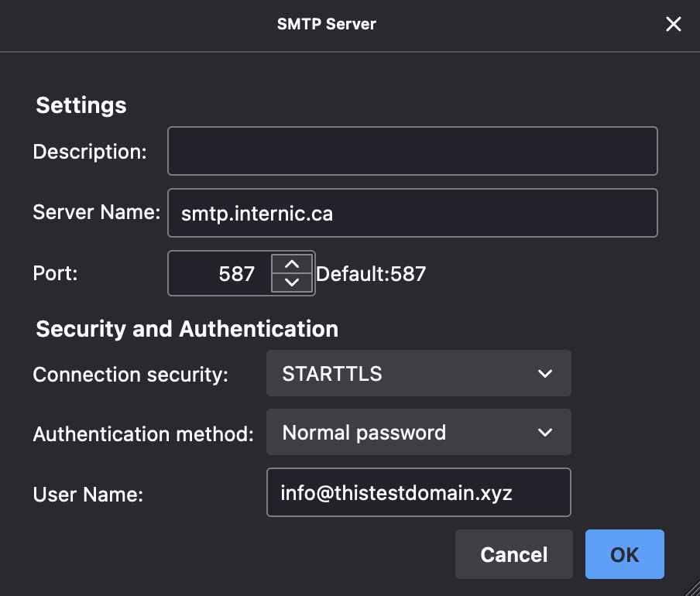Click the Description label
This screenshot has height=596, width=700.
(90, 152)
